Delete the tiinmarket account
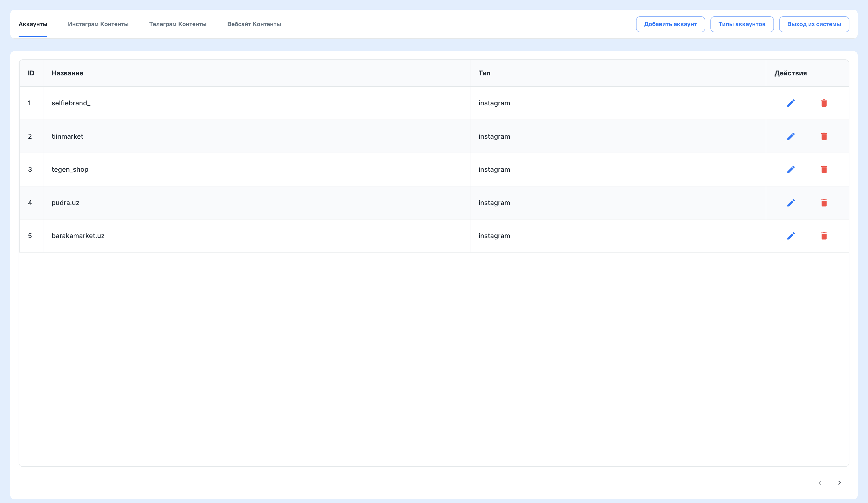Image resolution: width=868 pixels, height=503 pixels. tap(824, 136)
